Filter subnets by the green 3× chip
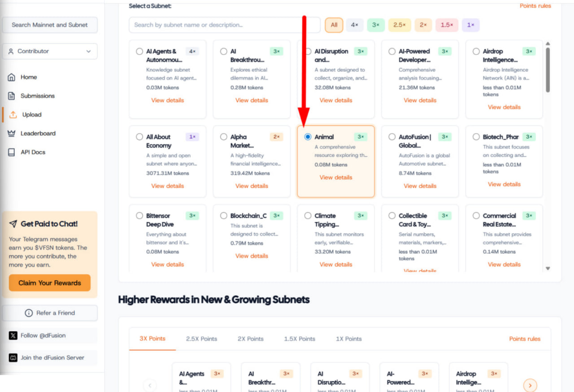The height and width of the screenshot is (392, 574). tap(376, 25)
